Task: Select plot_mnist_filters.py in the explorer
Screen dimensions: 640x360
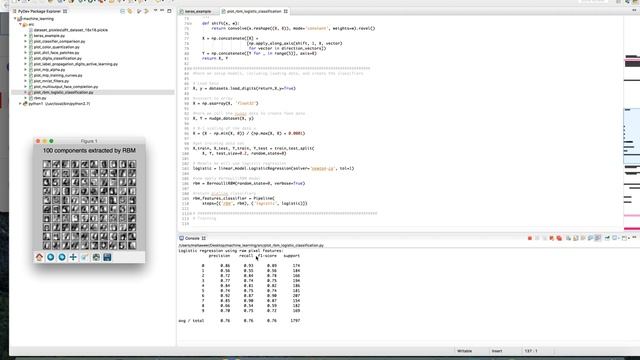Action: point(51,81)
